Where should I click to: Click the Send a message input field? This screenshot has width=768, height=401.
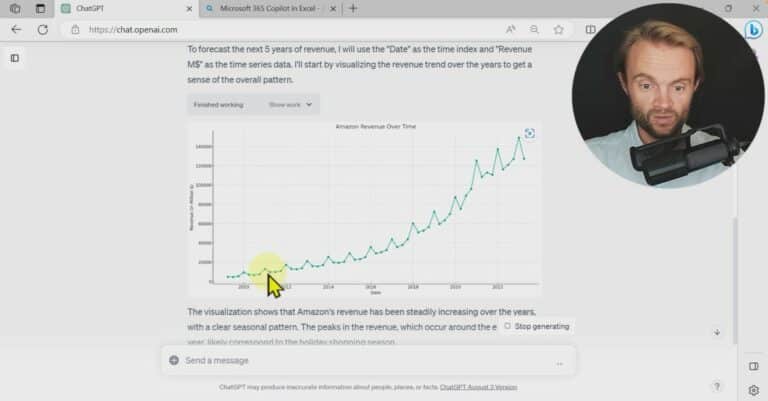pos(368,360)
